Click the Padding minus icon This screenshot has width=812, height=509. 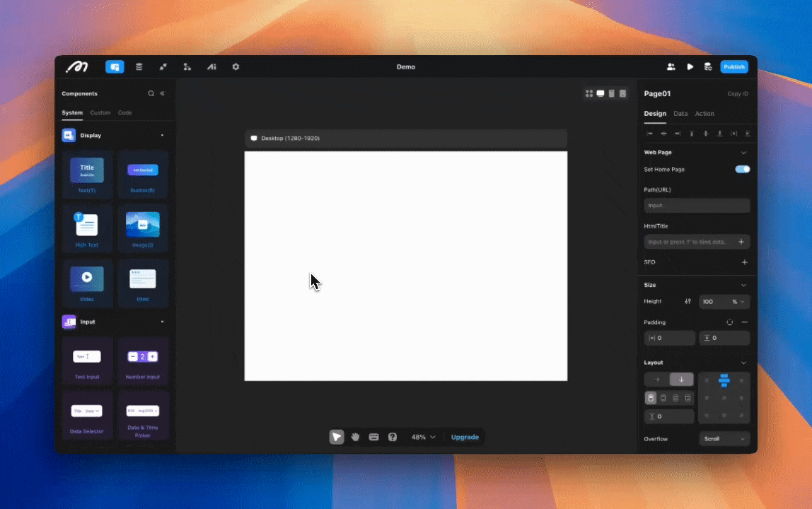pyautogui.click(x=745, y=322)
